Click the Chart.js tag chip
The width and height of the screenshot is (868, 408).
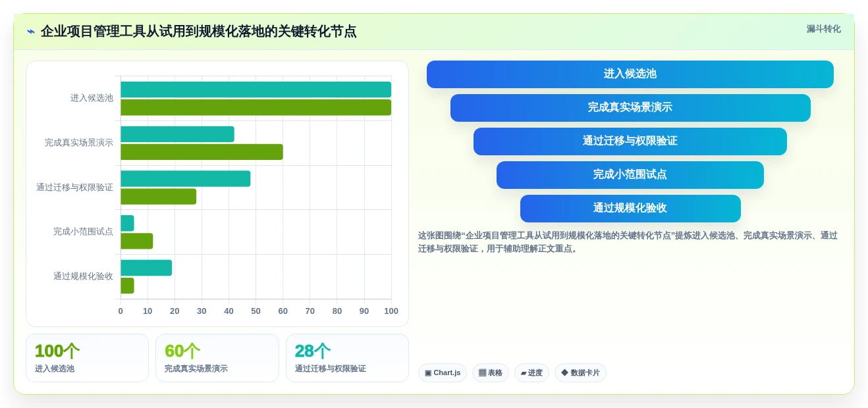click(x=443, y=373)
